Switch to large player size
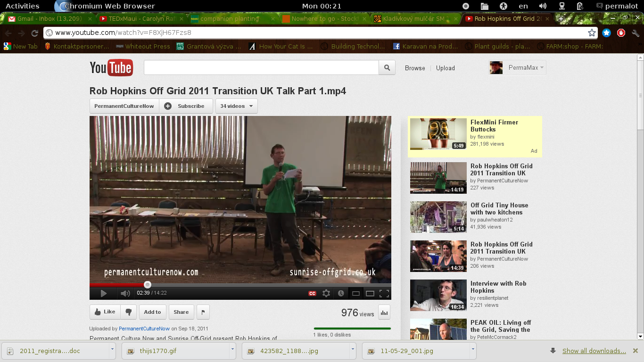This screenshot has width=644, height=362. (370, 293)
